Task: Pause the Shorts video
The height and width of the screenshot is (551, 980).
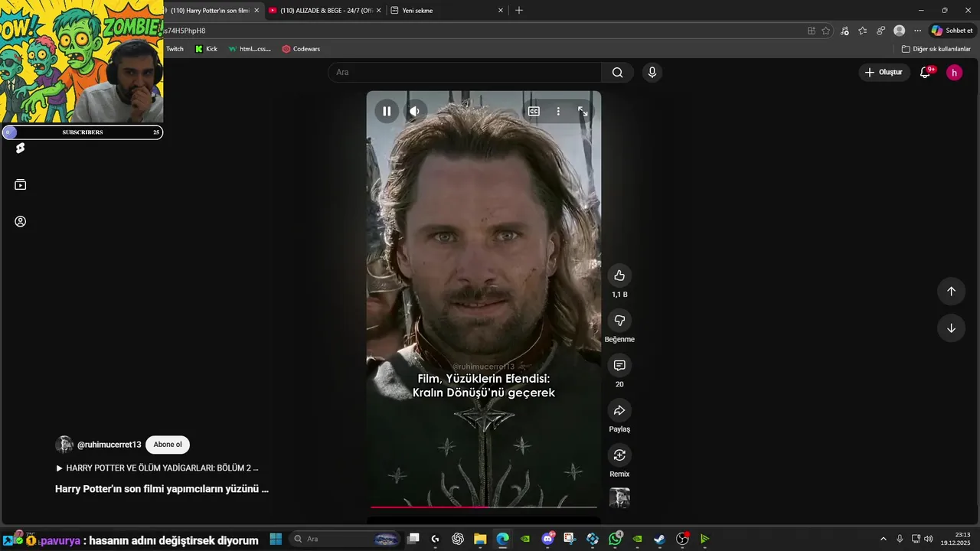Action: point(387,111)
